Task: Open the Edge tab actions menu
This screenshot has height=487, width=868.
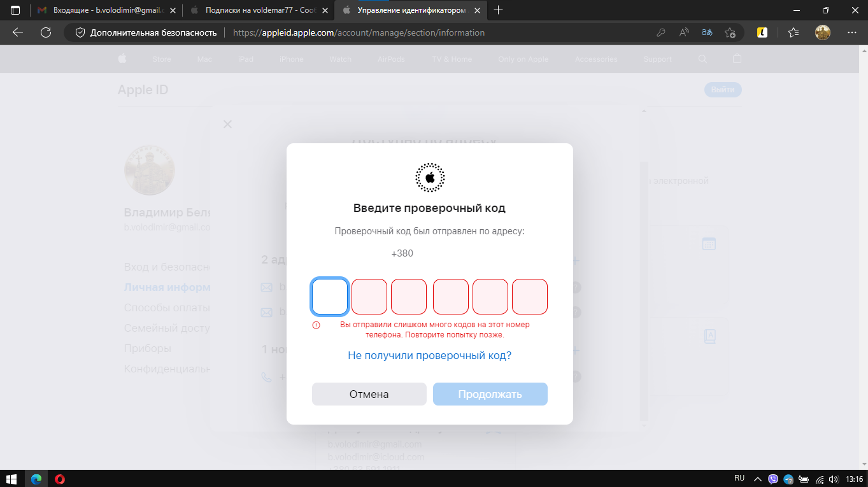Action: [x=15, y=10]
